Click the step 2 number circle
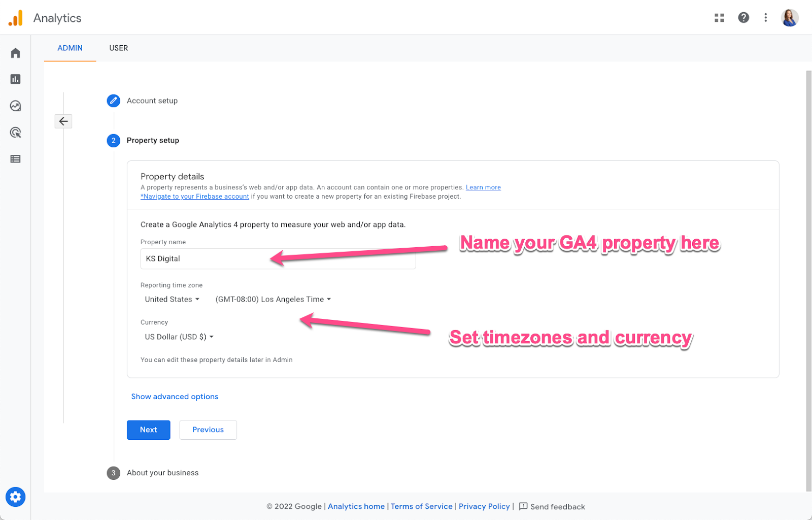The width and height of the screenshot is (812, 520). (113, 140)
